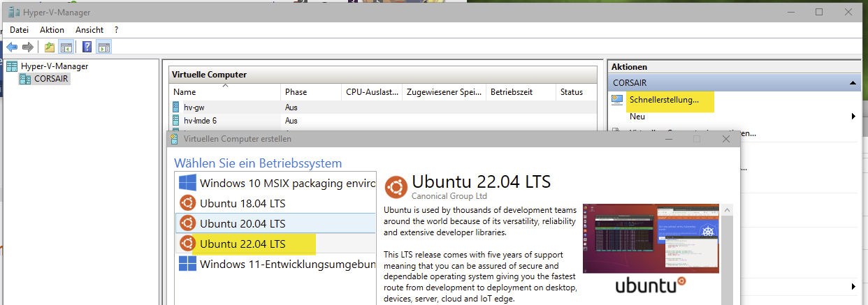Viewport: 868px width, 305px height.
Task: Click the Back arrow toolbar icon
Action: click(x=12, y=47)
